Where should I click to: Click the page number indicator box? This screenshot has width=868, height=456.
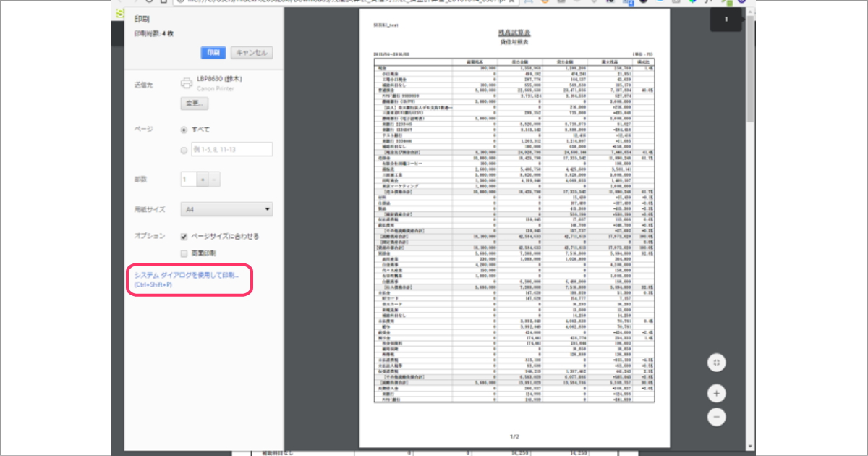[726, 20]
